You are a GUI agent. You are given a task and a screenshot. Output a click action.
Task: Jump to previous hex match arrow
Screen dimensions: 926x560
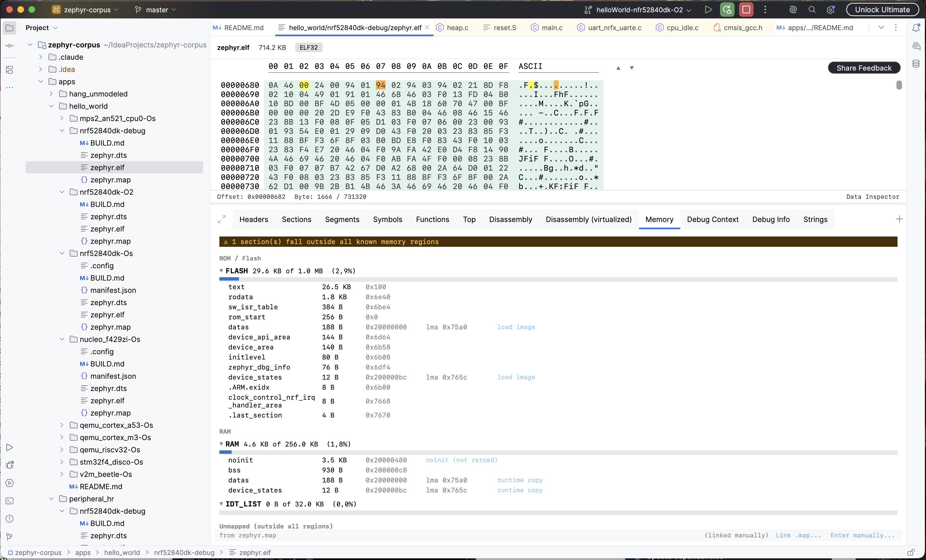[x=618, y=68]
